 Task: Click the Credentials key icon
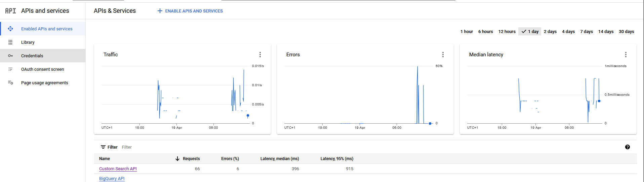[10, 56]
